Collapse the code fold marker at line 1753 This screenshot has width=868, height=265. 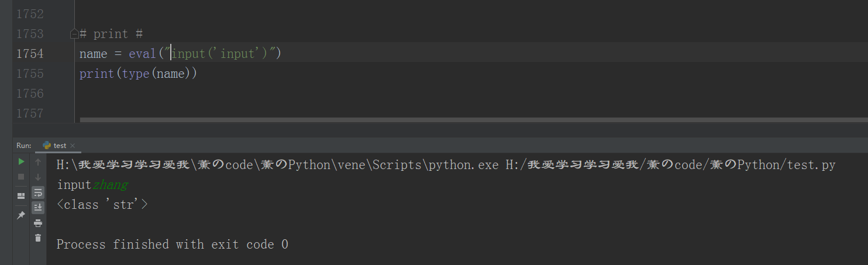[74, 34]
